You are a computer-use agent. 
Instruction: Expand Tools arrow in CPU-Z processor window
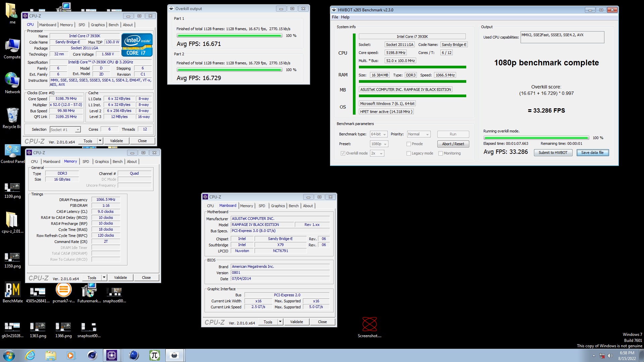point(100,141)
